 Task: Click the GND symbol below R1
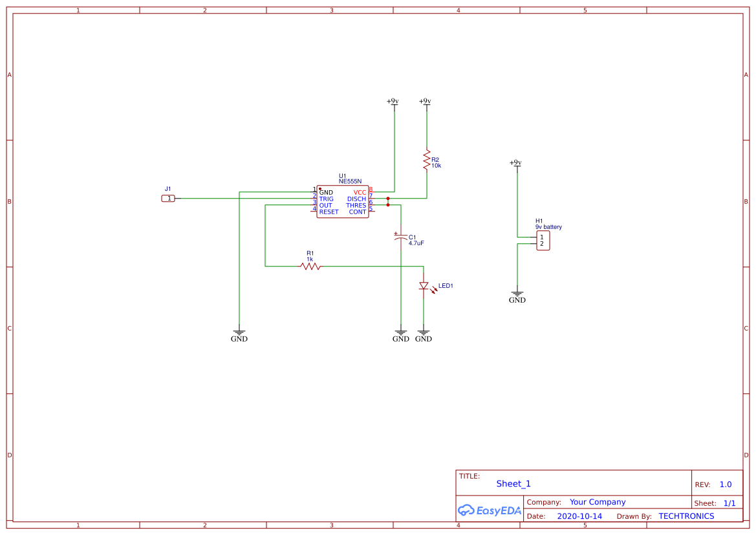239,333
